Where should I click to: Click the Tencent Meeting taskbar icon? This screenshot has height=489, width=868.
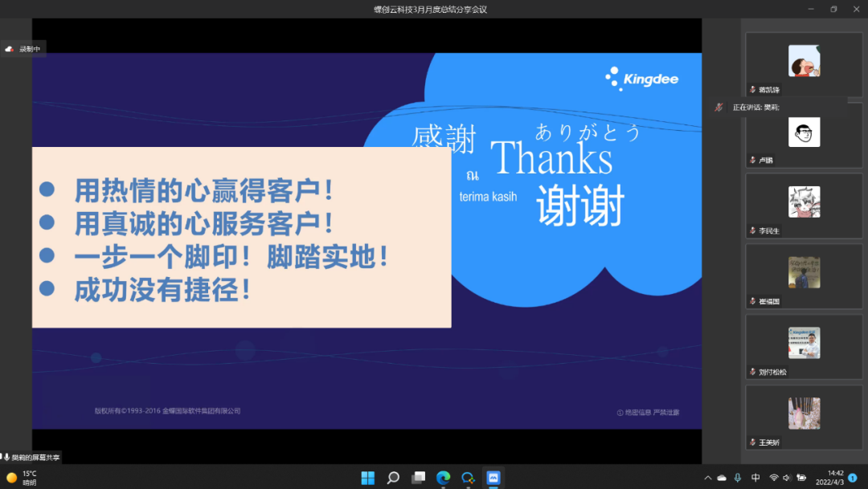493,478
